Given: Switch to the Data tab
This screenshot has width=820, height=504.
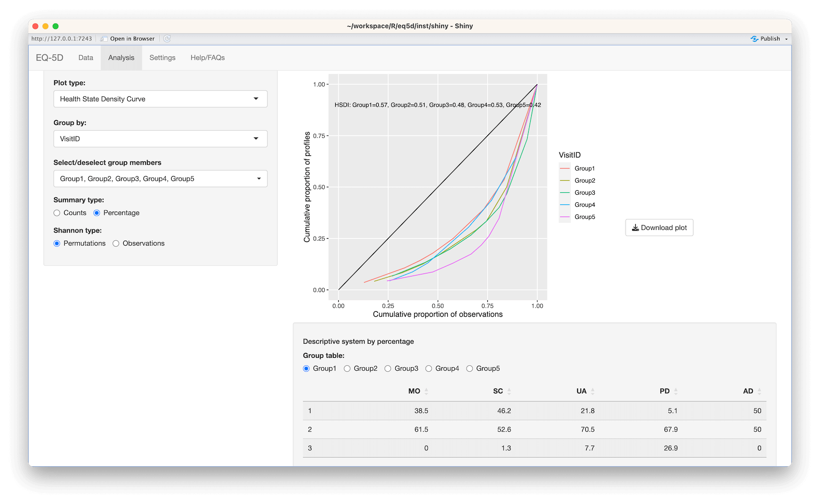Looking at the screenshot, I should click(85, 58).
